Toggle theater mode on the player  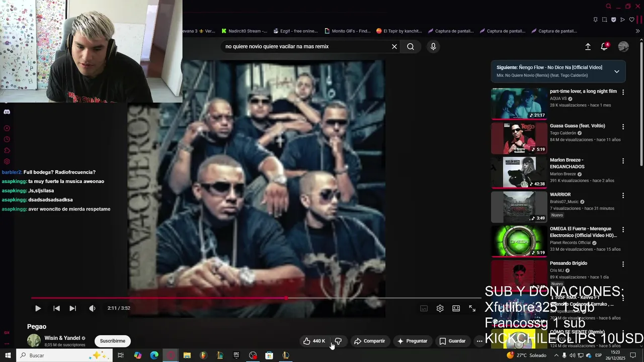point(456,308)
